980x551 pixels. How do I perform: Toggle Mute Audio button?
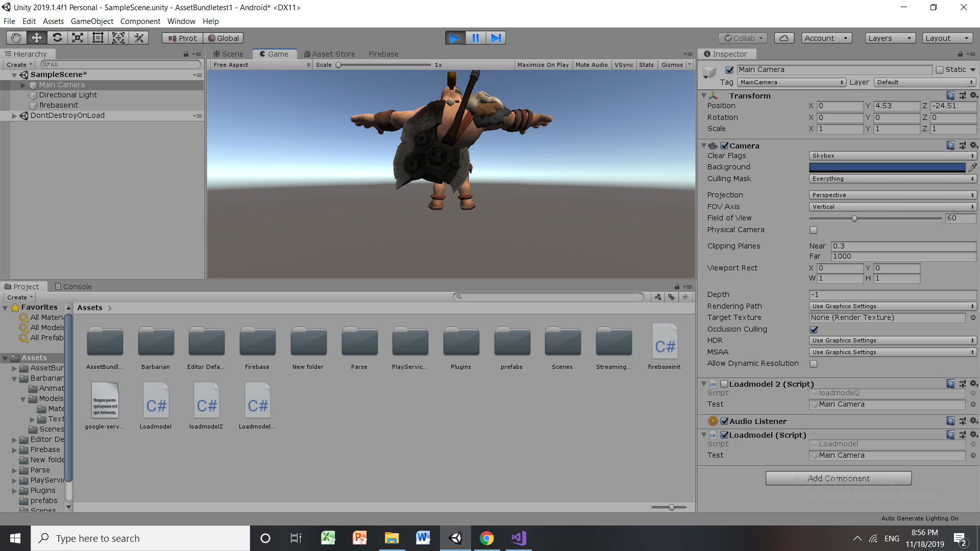tap(592, 65)
